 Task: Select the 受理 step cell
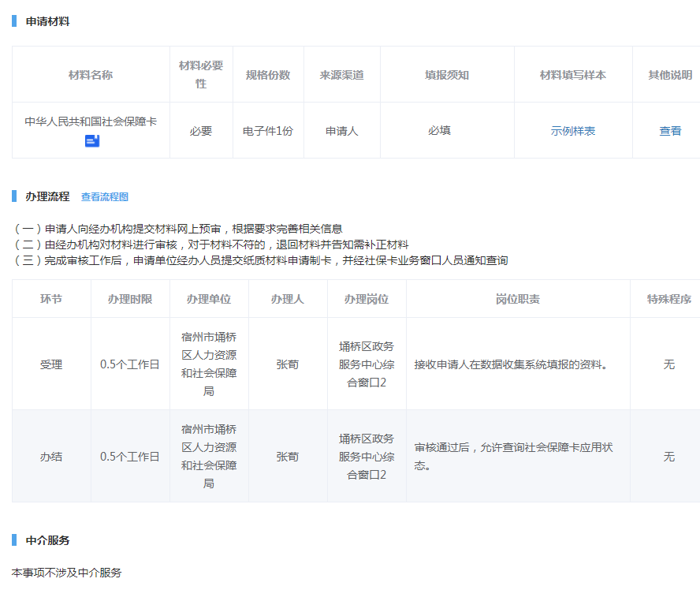click(51, 364)
